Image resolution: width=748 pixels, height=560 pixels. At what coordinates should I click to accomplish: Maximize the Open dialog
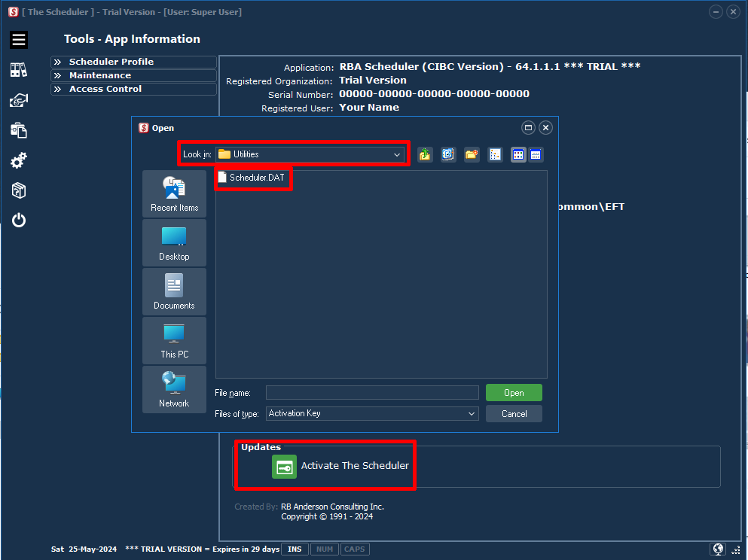528,128
